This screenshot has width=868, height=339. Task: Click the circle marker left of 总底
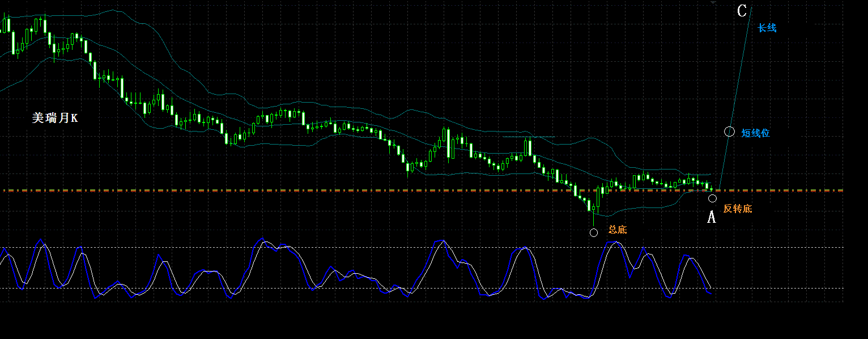(594, 232)
